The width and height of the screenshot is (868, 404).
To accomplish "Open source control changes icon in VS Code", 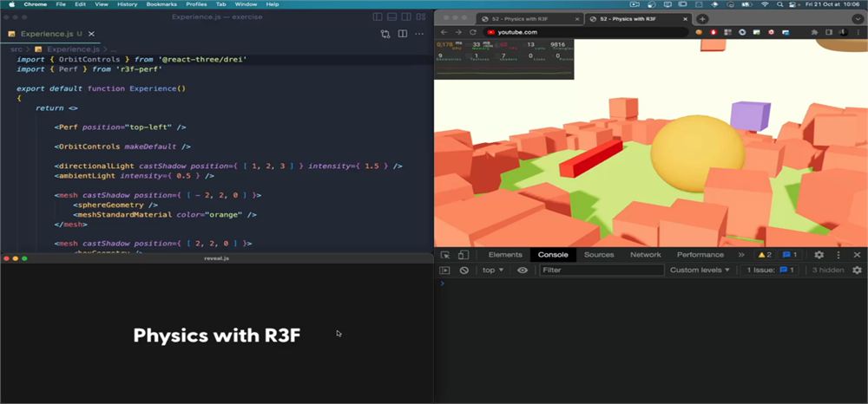I will (x=385, y=35).
